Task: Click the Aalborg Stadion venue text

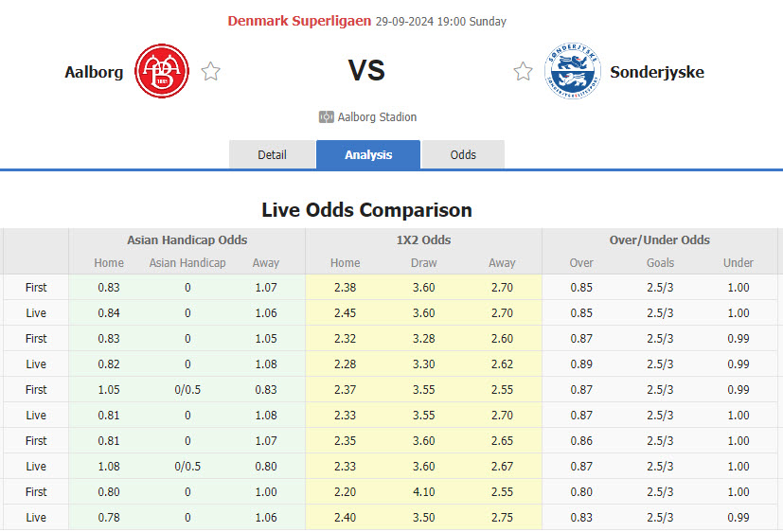Action: (x=379, y=117)
